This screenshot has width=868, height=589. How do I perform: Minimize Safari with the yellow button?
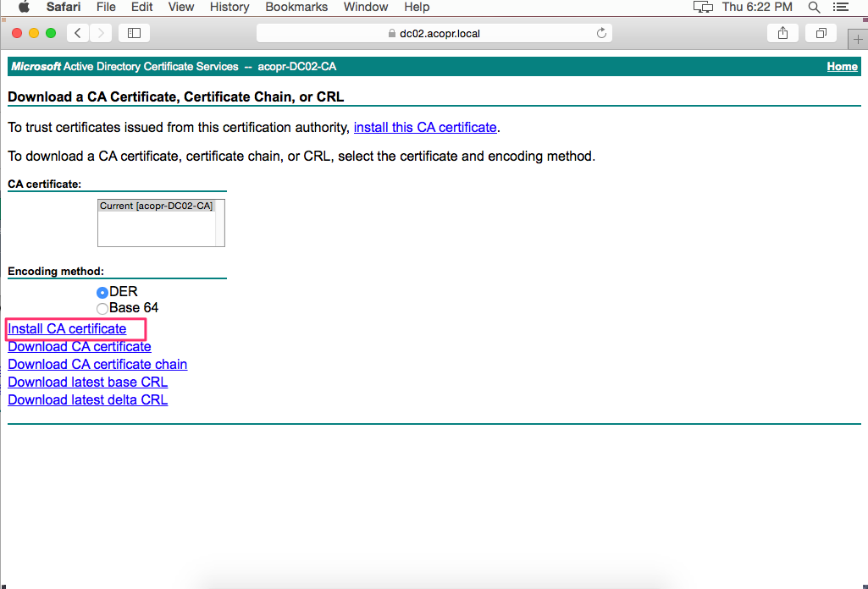click(34, 33)
